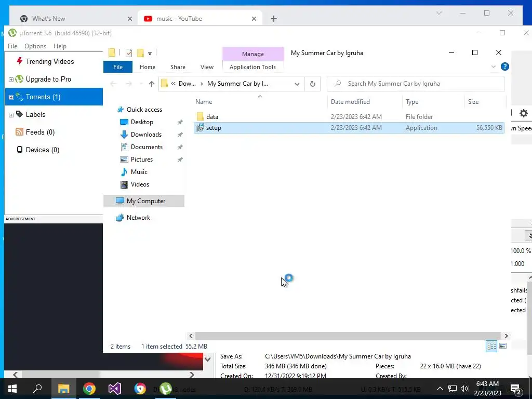Select My Computer in navigation pane
Image resolution: width=532 pixels, height=399 pixels.
(144, 201)
